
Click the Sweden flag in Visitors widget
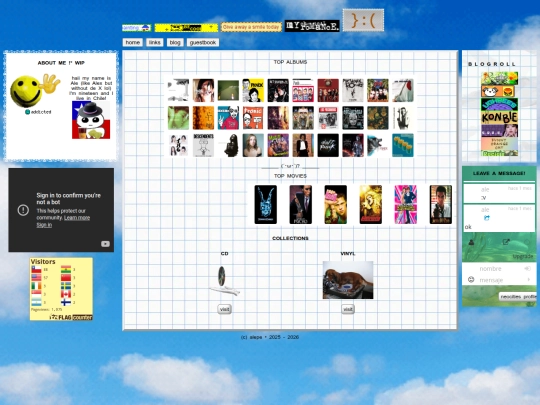(x=66, y=286)
